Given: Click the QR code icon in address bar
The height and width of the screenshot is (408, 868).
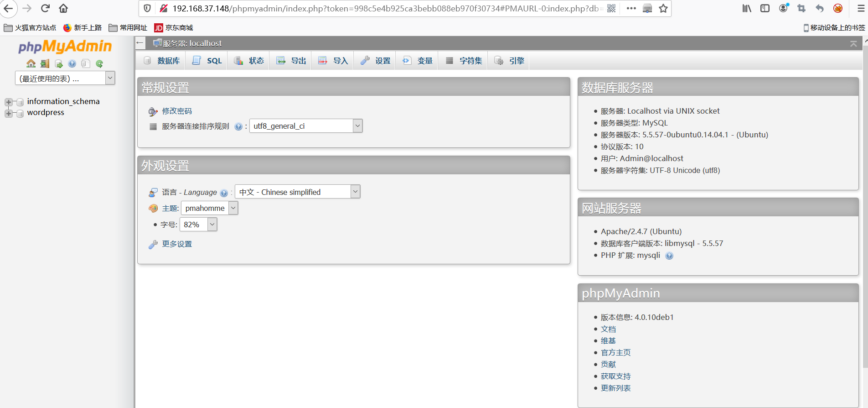Looking at the screenshot, I should (611, 8).
